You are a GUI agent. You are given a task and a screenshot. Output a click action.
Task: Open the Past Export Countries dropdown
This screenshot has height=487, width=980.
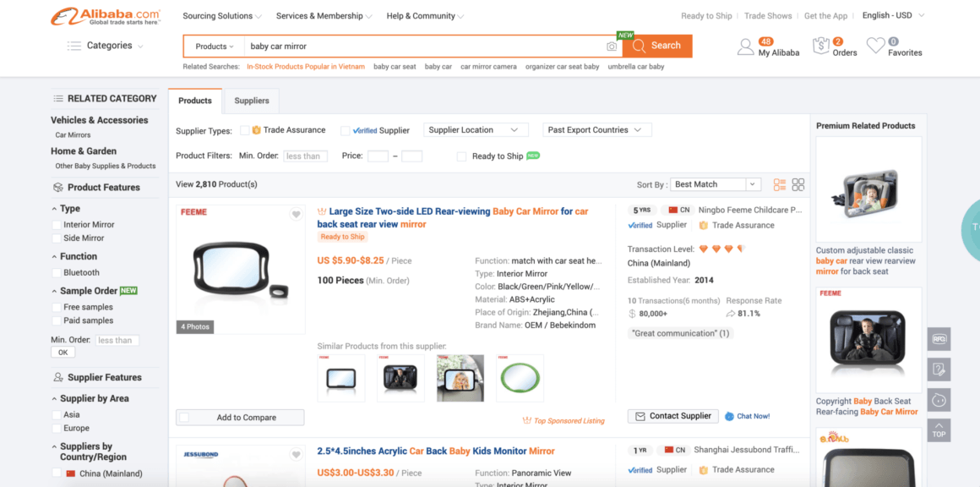[597, 130]
